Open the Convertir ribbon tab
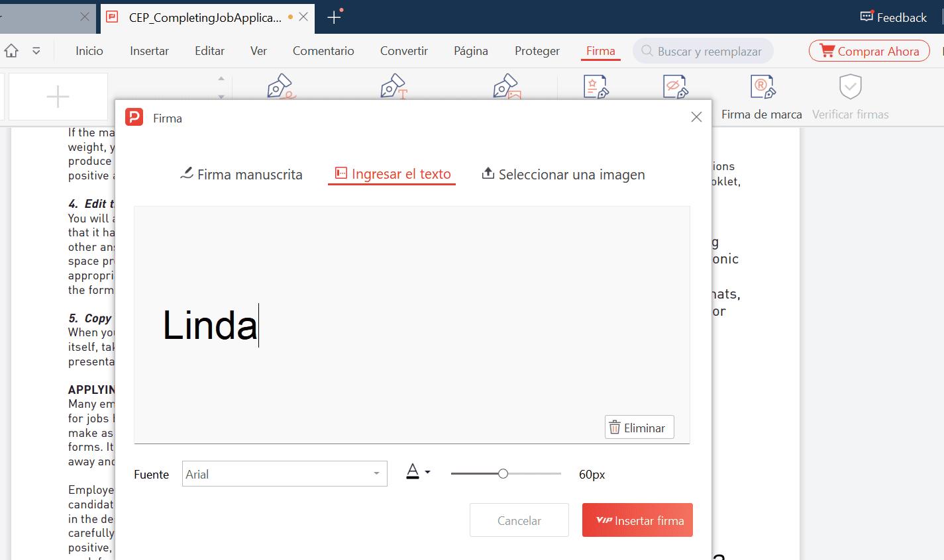This screenshot has width=944, height=560. pos(403,50)
